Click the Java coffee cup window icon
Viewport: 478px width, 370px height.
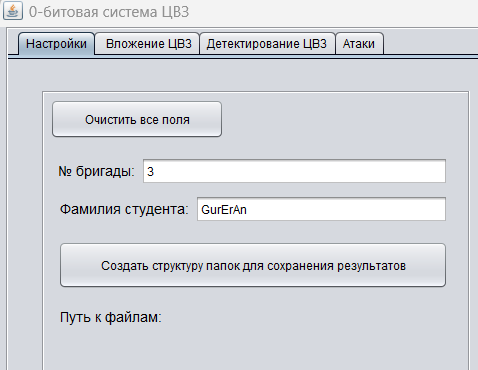pos(13,11)
